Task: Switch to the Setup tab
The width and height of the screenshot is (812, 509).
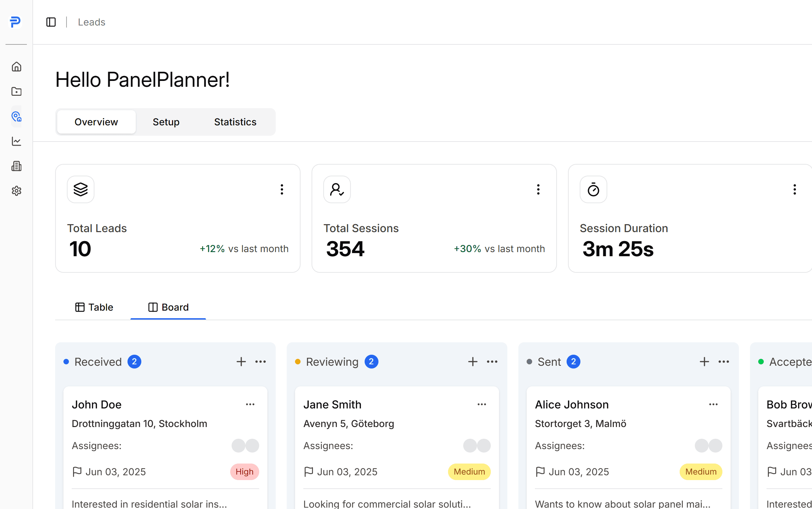Action: click(166, 122)
